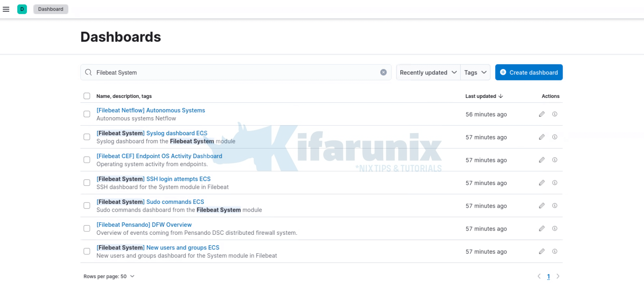644x293 pixels.
Task: Click the Dashboard breadcrumb tab
Action: pyautogui.click(x=51, y=9)
